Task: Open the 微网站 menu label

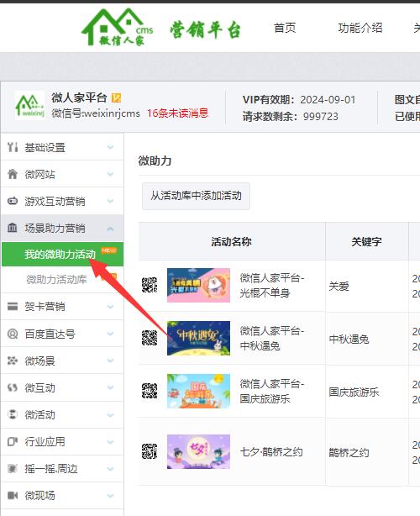Action: click(39, 174)
